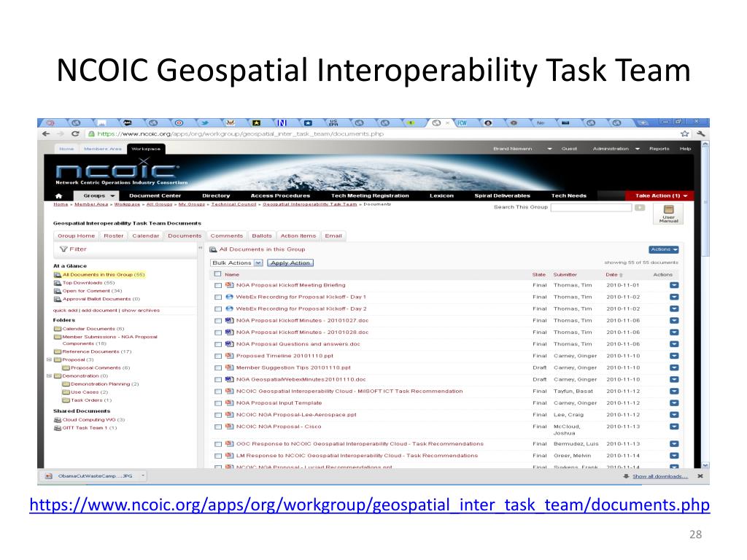Click the show archives link

141,311
